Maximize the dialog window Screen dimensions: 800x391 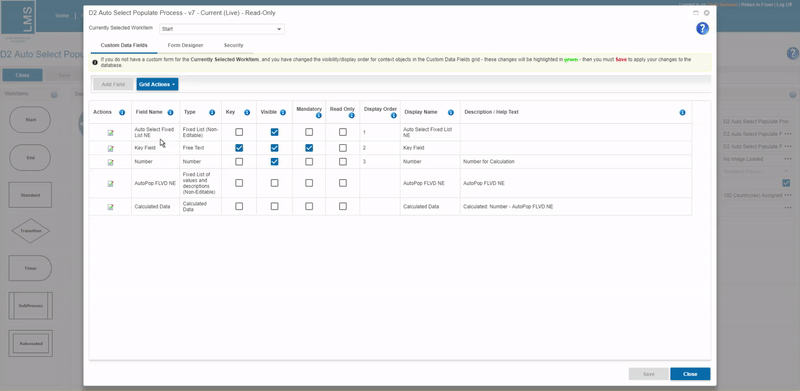(695, 13)
